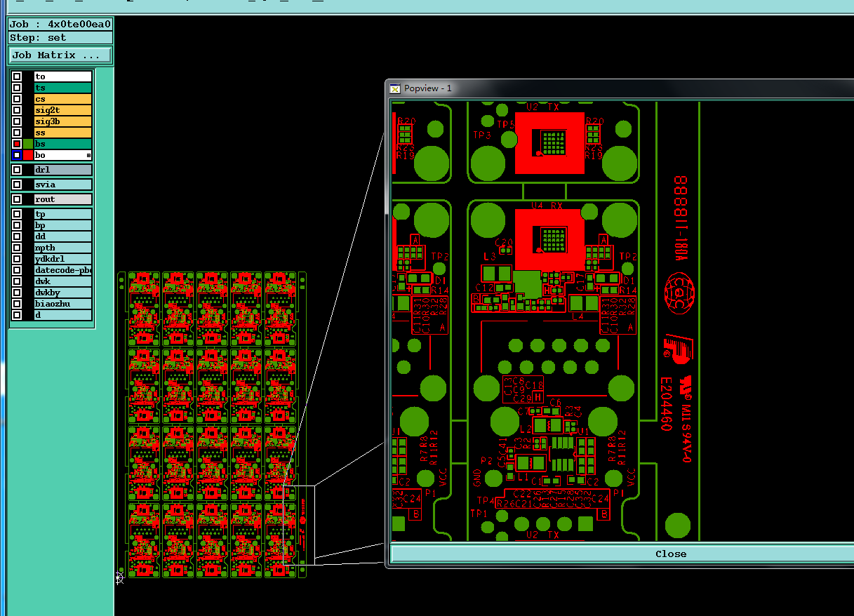The height and width of the screenshot is (616, 854).
Task: Toggle checkbox for layer dwkby
Action: (x=17, y=293)
